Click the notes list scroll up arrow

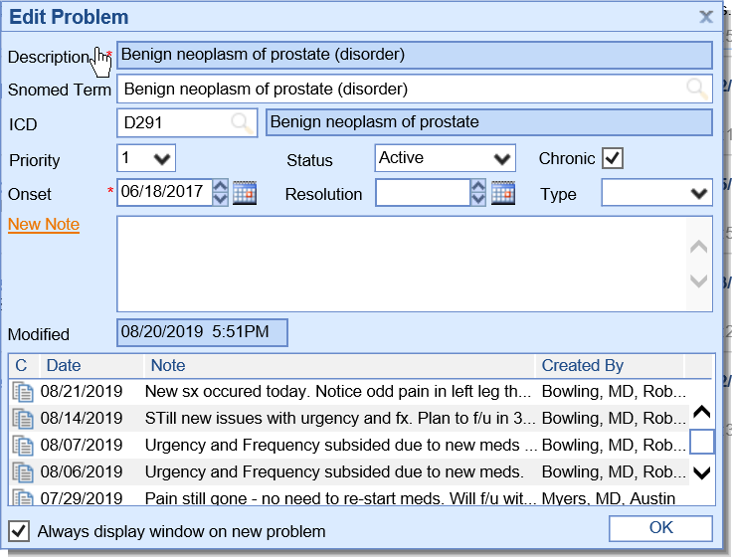tap(701, 412)
